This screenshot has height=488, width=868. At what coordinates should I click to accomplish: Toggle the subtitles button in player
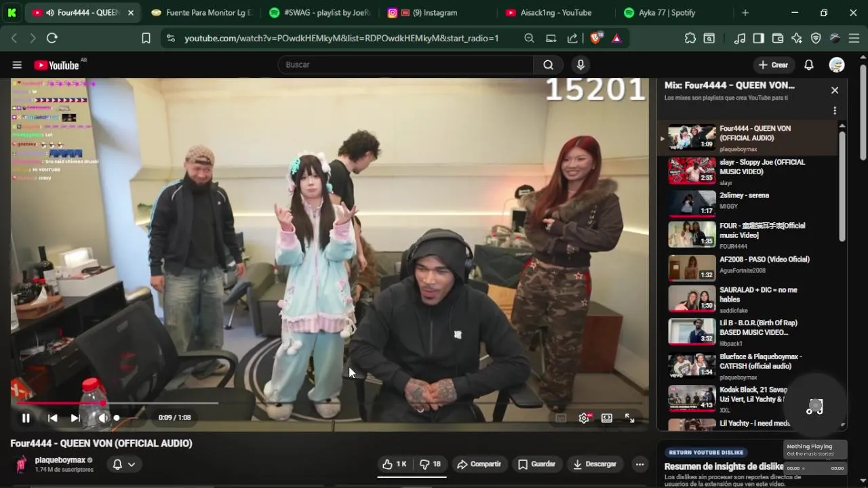tap(561, 418)
